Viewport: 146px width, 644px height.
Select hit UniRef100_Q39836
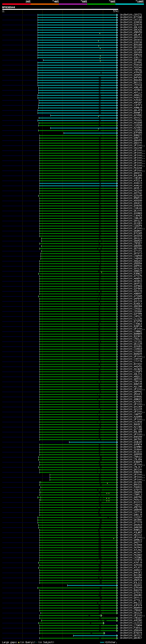(131, 22)
